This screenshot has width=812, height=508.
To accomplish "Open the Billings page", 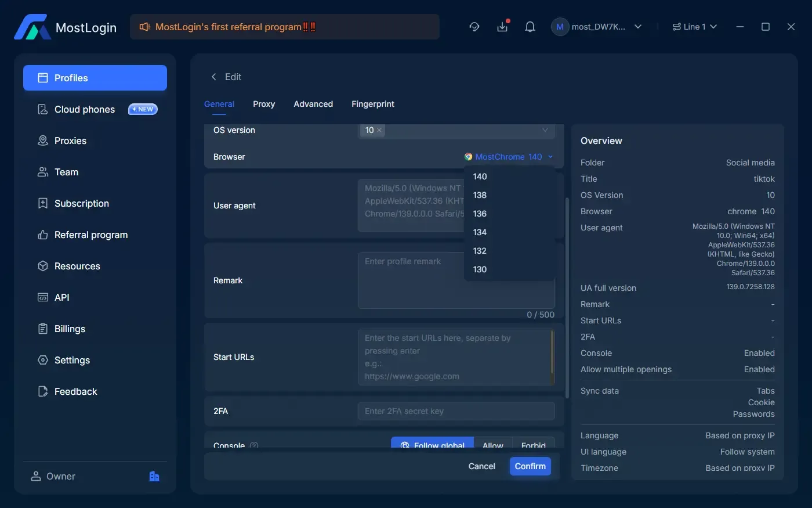I will pyautogui.click(x=69, y=329).
